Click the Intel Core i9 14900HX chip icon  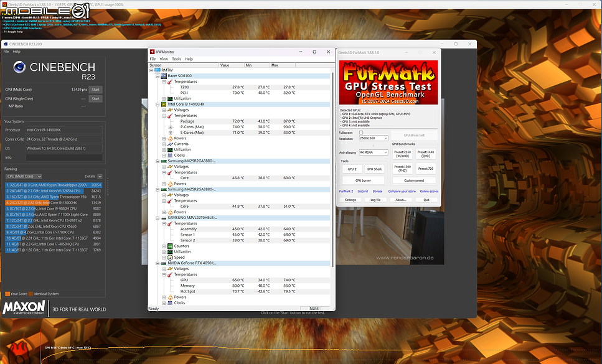[164, 105]
